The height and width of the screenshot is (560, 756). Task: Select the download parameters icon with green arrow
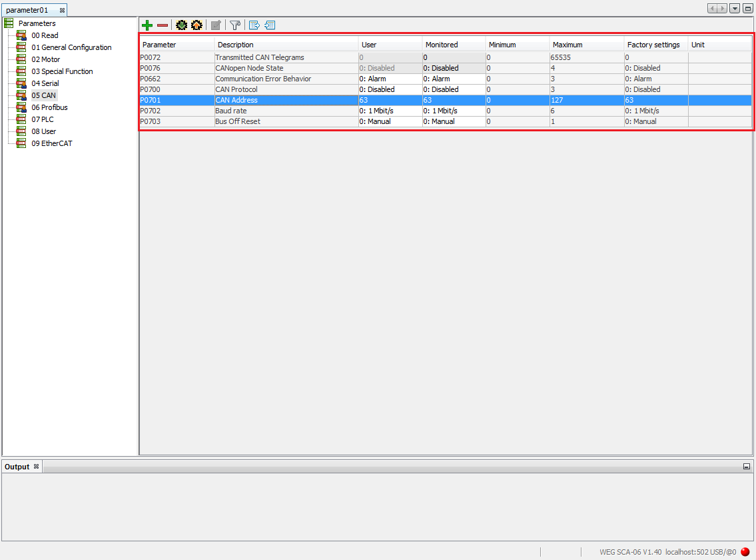pyautogui.click(x=181, y=25)
